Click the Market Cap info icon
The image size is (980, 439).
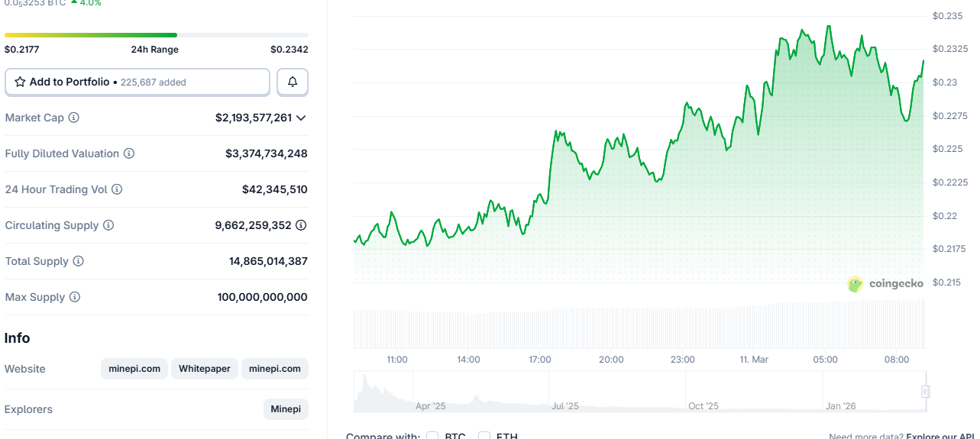pos(74,118)
